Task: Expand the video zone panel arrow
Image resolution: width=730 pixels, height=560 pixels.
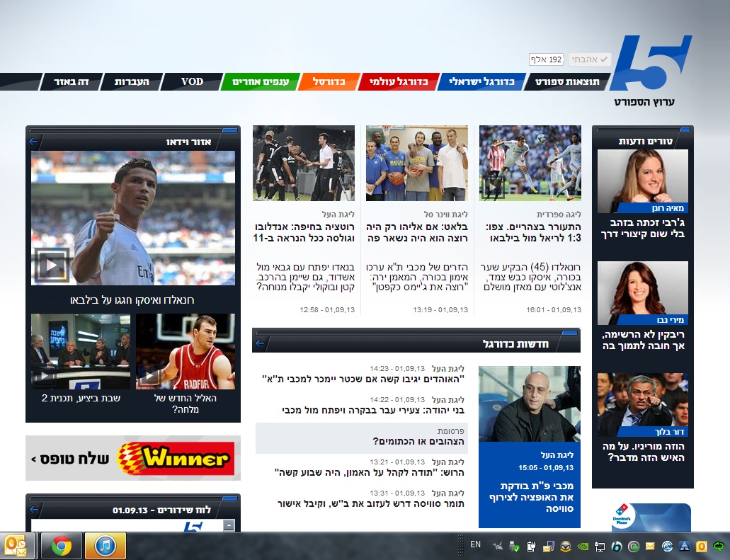Action: click(x=33, y=142)
